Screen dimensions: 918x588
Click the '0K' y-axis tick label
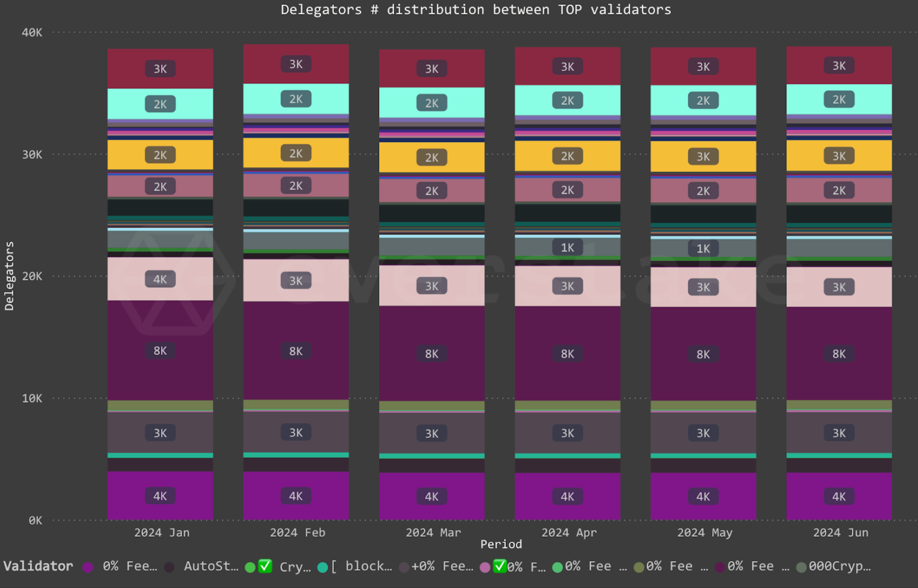click(36, 520)
